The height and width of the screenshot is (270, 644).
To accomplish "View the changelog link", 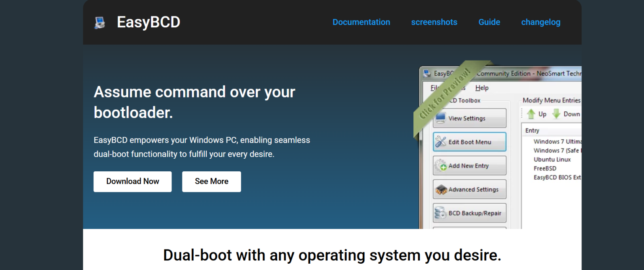I will tap(541, 22).
